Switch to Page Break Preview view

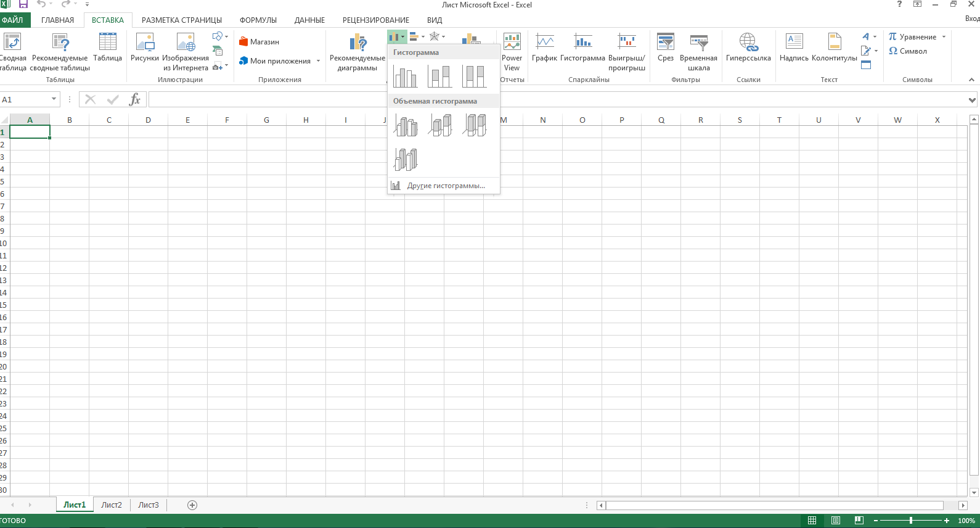(x=859, y=521)
